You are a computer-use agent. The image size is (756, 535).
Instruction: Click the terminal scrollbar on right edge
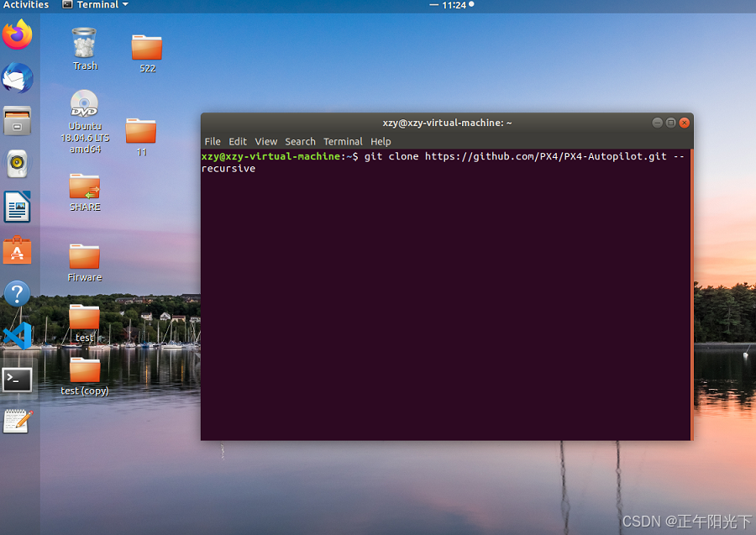(x=692, y=295)
